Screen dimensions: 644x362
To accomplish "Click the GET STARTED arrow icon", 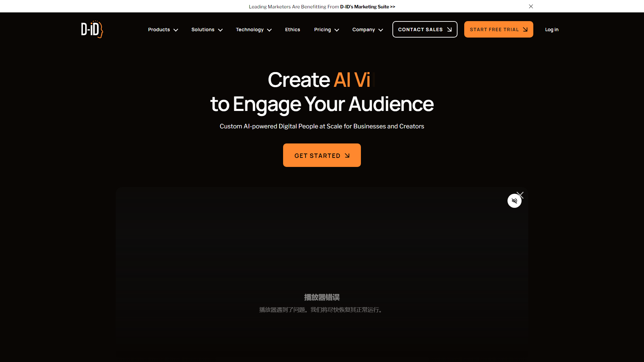I will tap(347, 155).
